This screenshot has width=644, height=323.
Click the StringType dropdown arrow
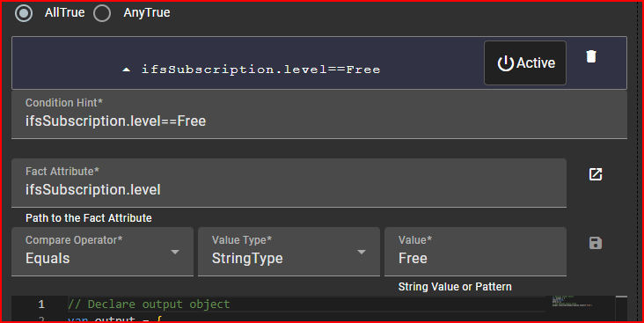tap(362, 252)
